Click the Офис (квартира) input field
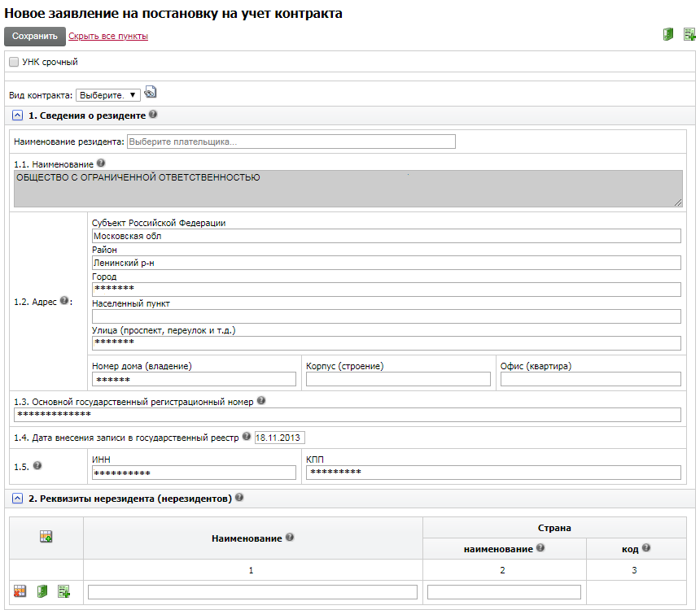Screen dimensions: 700x610 pyautogui.click(x=590, y=379)
